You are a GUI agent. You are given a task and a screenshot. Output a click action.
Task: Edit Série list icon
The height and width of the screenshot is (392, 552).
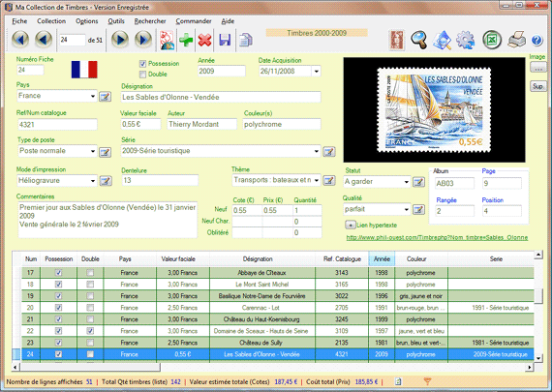pos(329,152)
